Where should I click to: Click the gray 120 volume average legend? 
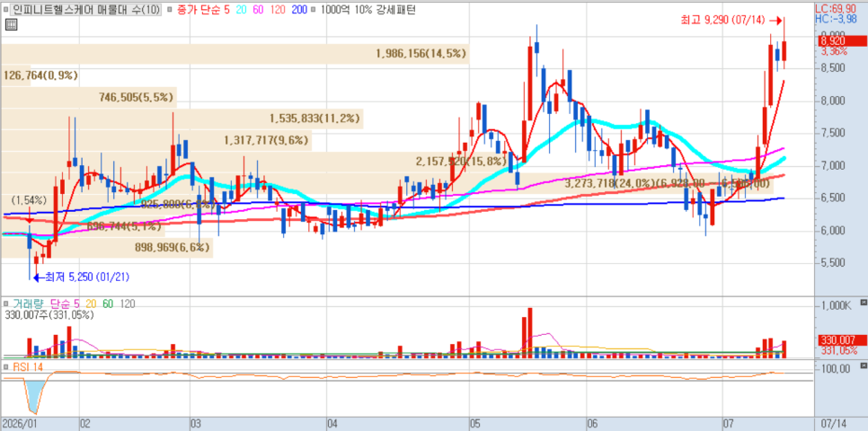(128, 303)
